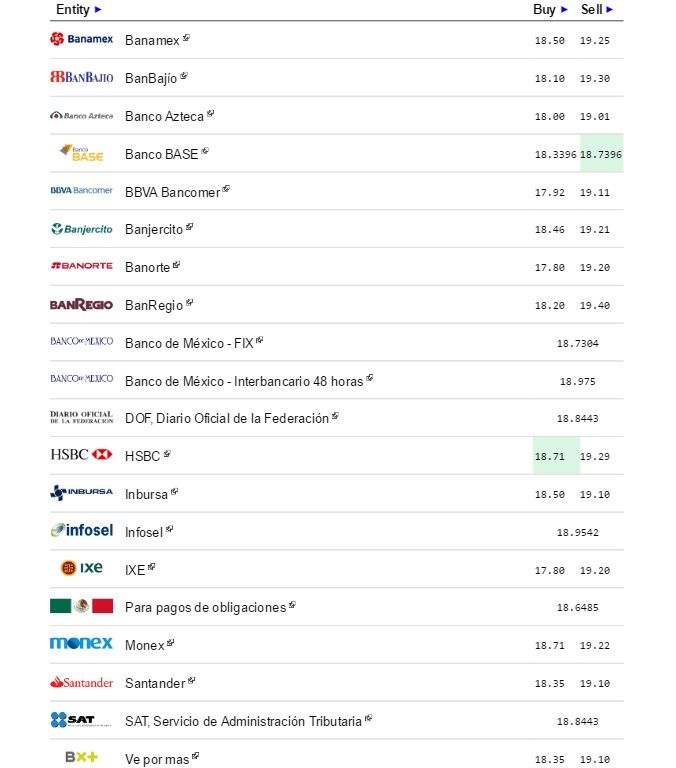Click the BanBajío logo icon

(x=81, y=77)
